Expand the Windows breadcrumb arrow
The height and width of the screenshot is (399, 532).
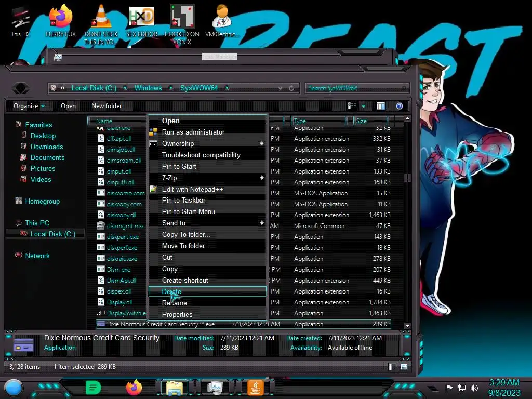click(x=171, y=88)
